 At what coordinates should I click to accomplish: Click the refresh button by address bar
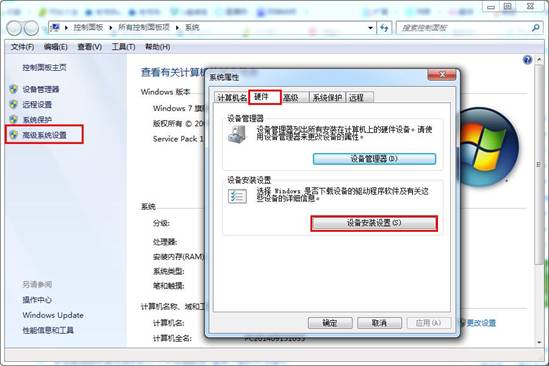[x=384, y=28]
